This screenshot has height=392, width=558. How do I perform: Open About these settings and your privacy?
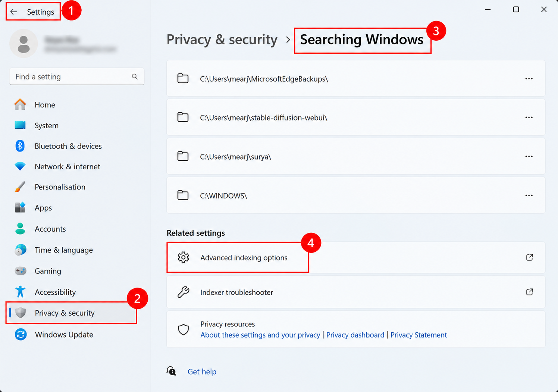coord(260,335)
